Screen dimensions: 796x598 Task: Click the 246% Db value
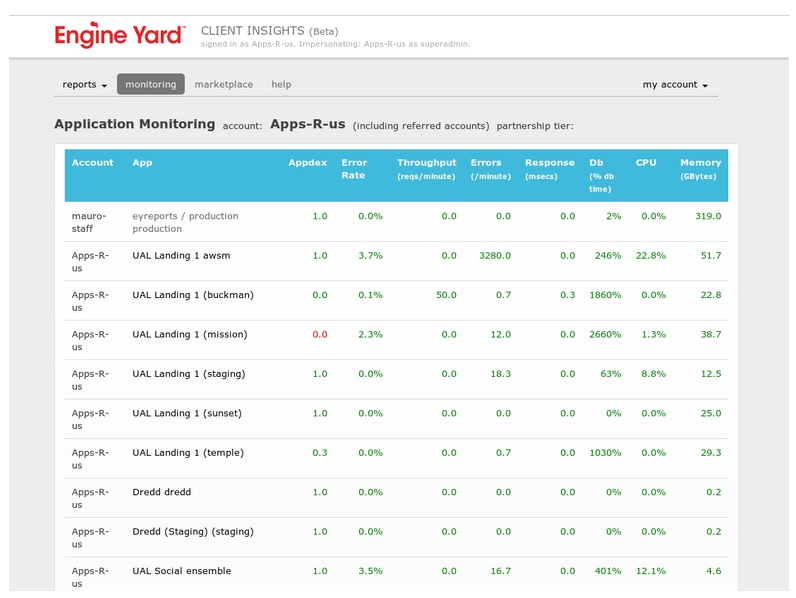(x=608, y=255)
